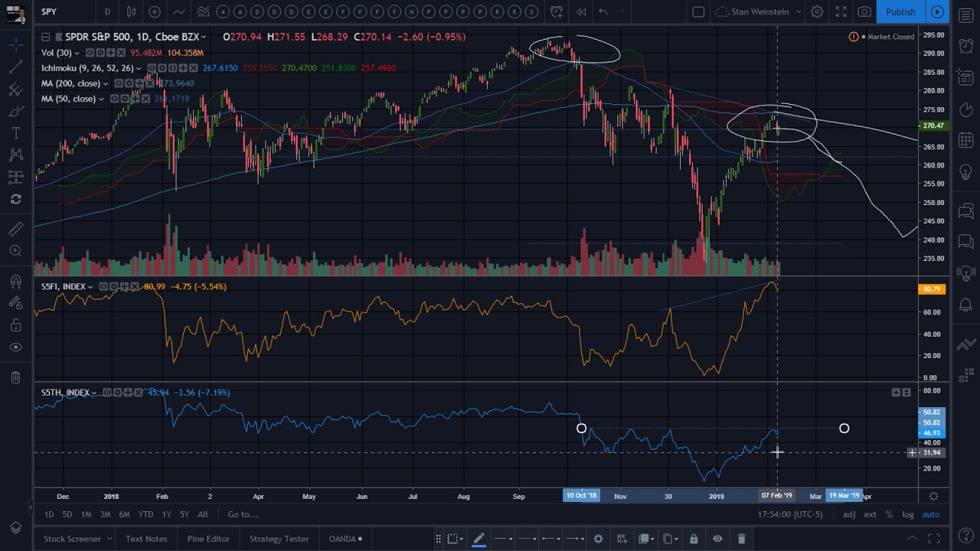Viewport: 980px width, 551px height.
Task: Toggle log scale
Action: click(908, 514)
